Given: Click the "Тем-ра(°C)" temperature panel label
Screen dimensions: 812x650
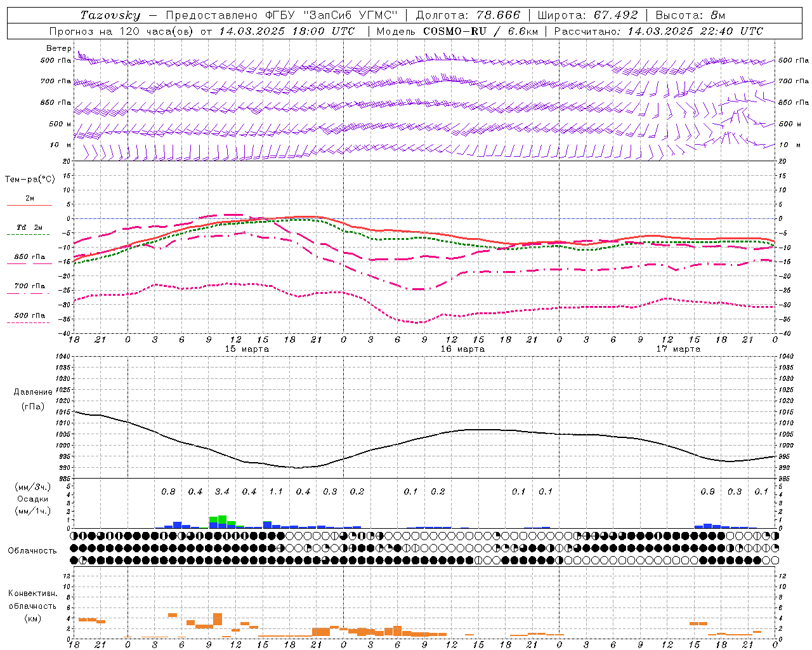Looking at the screenshot, I should pyautogui.click(x=30, y=180).
